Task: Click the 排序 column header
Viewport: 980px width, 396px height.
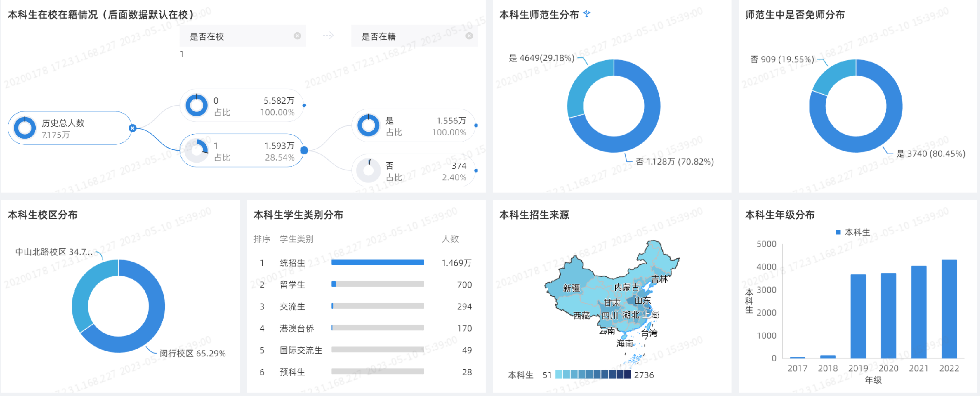Action: click(x=262, y=239)
